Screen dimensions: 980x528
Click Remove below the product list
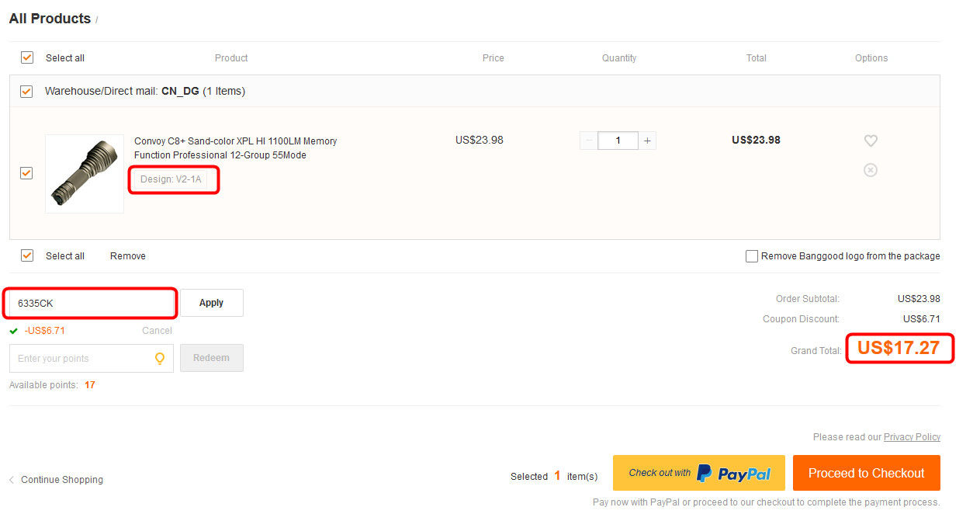[x=128, y=256]
